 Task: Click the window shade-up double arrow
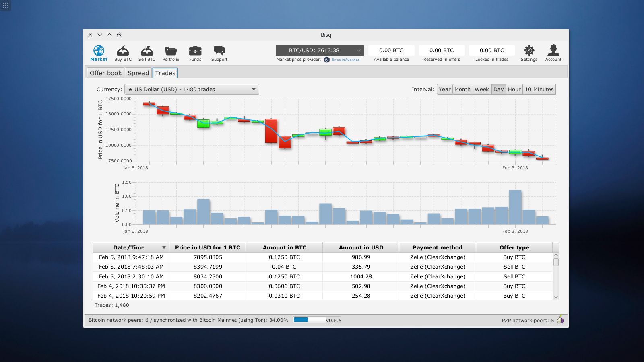click(119, 35)
